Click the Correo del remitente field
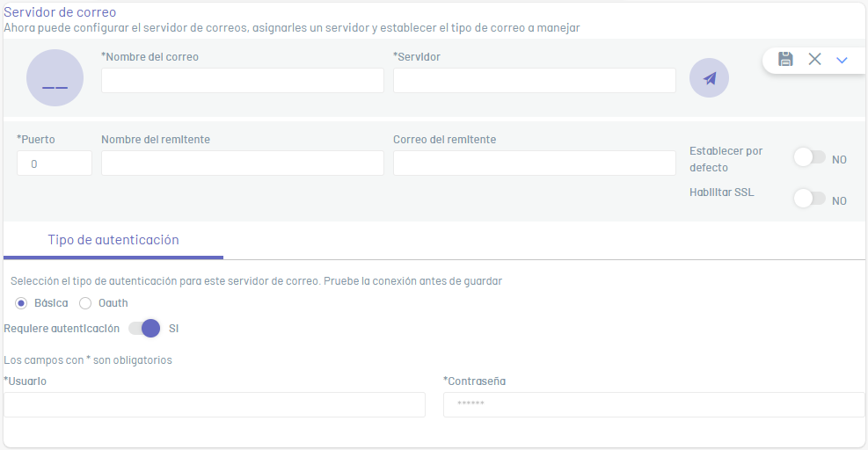The width and height of the screenshot is (868, 450). point(534,163)
